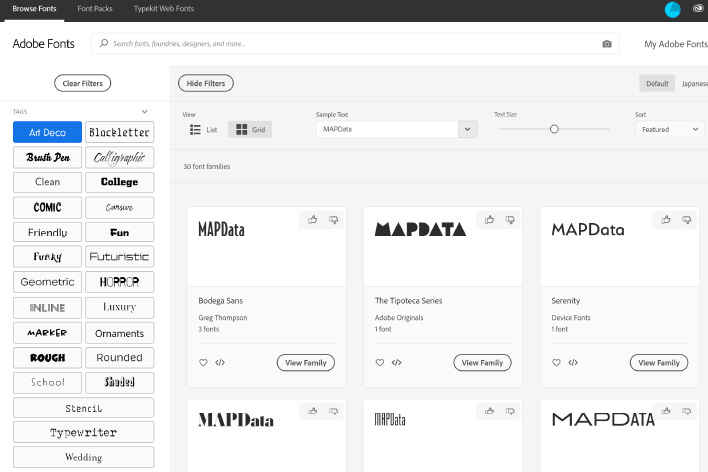Click the Text Size slider handle
The height and width of the screenshot is (472, 708).
554,129
